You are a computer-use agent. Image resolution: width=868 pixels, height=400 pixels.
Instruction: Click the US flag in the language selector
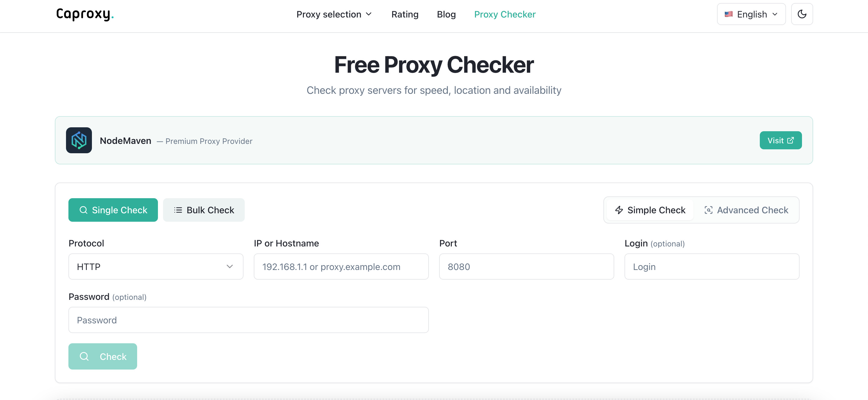(728, 14)
